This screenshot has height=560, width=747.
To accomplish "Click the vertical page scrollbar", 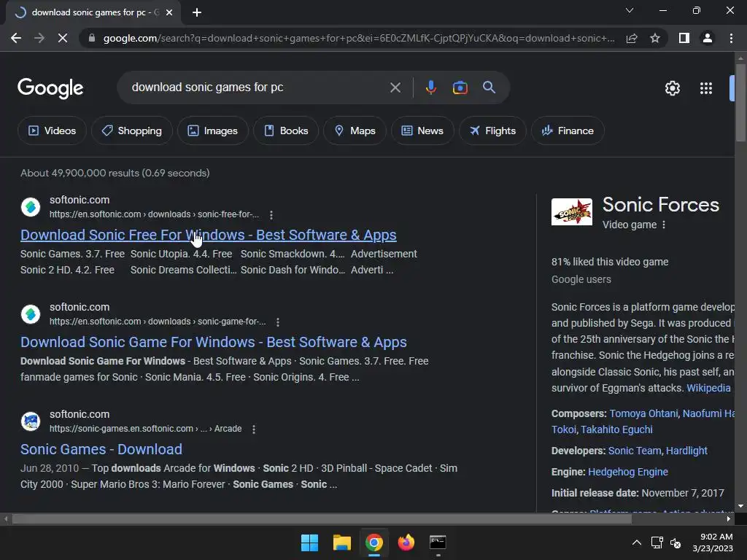I will tap(740, 102).
